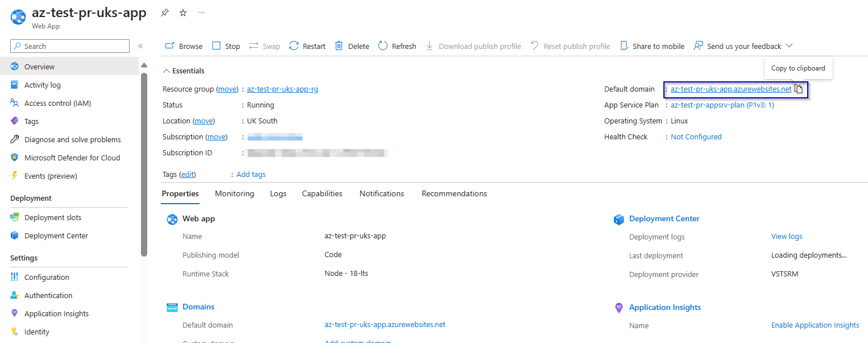The width and height of the screenshot is (868, 343).
Task: Switch to the Properties tab
Action: 180,193
